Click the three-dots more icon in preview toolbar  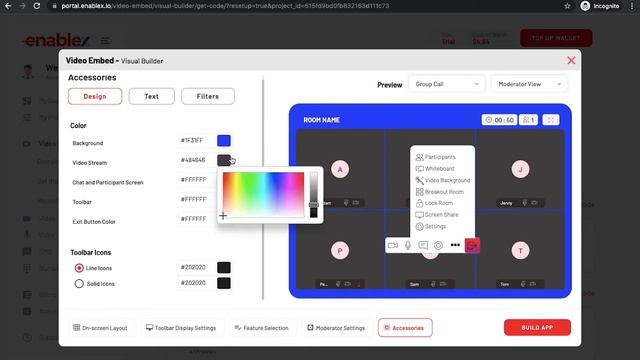(455, 245)
